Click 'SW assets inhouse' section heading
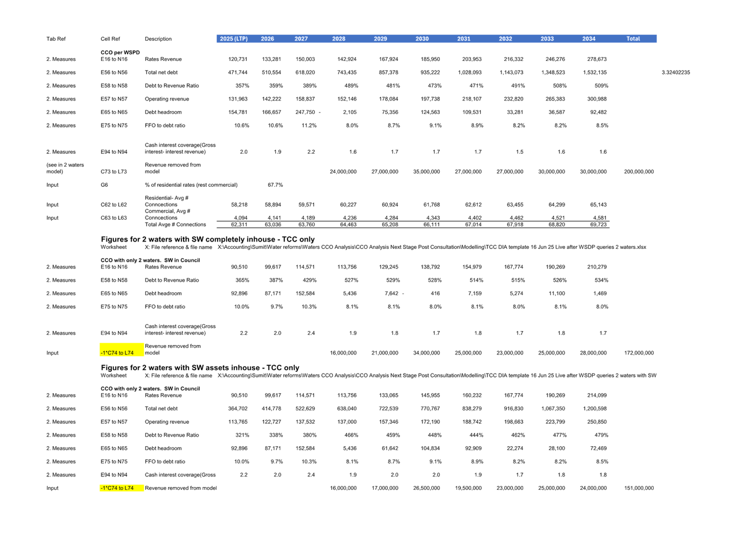756x534 pixels. (200, 367)
